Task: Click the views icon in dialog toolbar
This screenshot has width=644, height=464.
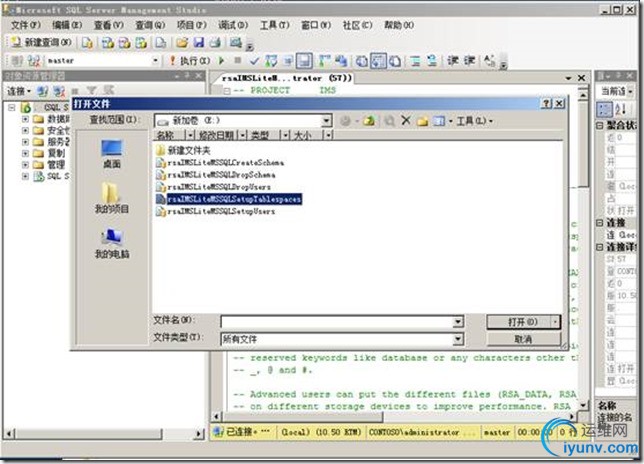Action: click(x=439, y=121)
